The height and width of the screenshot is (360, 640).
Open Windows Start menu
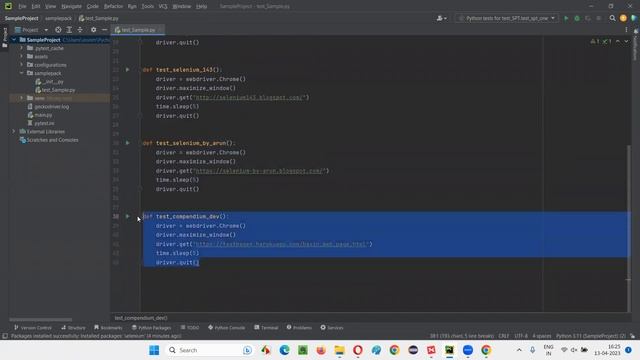(154, 350)
